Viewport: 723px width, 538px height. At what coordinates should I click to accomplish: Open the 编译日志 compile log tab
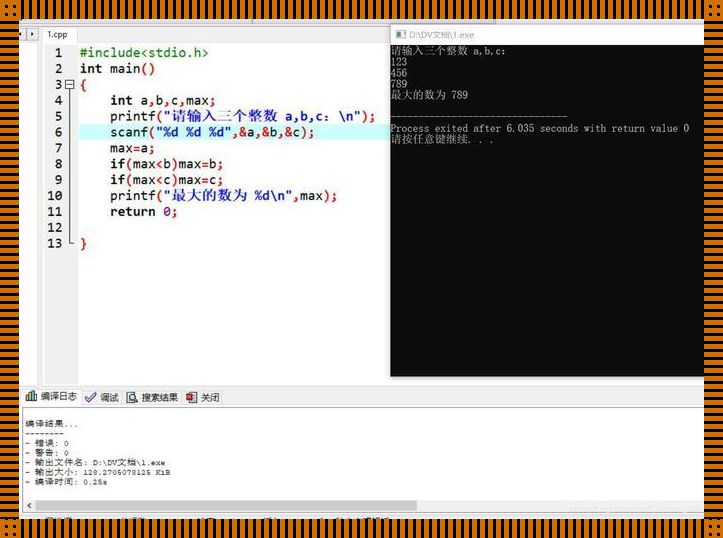[x=52, y=396]
